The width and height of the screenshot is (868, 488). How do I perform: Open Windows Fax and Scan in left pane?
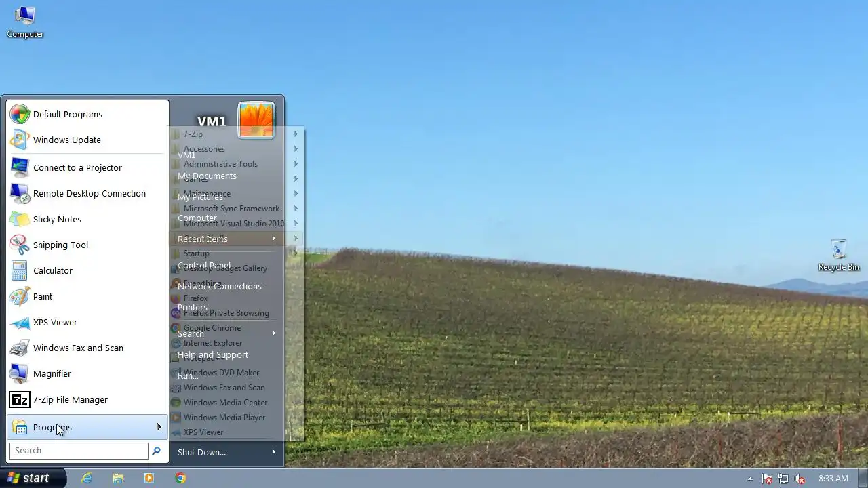tap(87, 348)
